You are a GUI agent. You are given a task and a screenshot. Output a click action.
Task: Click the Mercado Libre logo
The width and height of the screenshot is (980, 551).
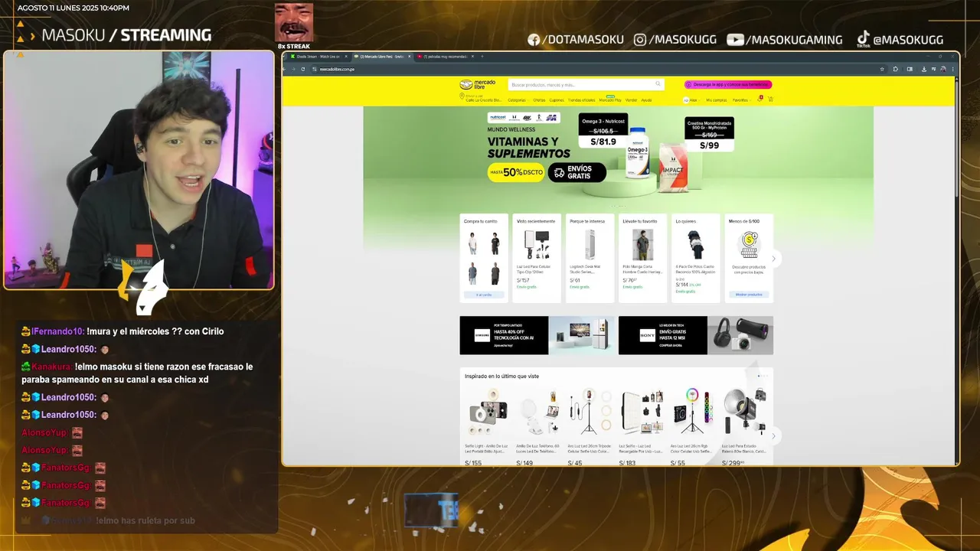[477, 84]
